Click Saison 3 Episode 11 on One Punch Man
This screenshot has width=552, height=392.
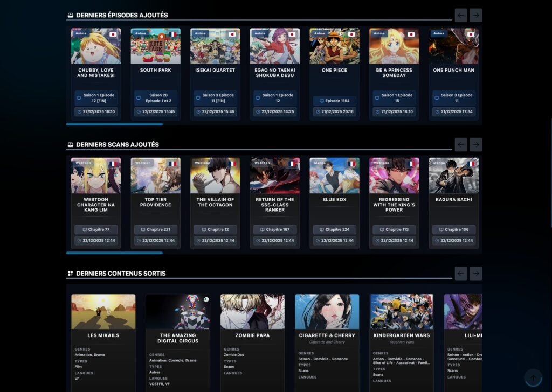click(x=454, y=98)
